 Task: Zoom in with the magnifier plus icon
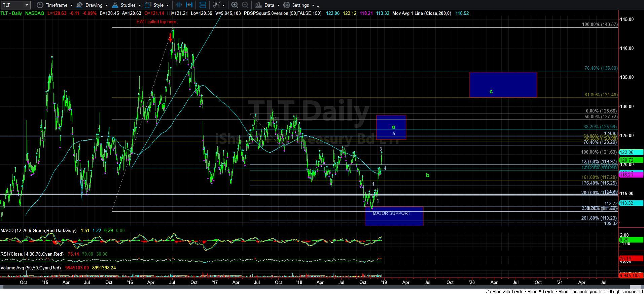click(x=235, y=5)
